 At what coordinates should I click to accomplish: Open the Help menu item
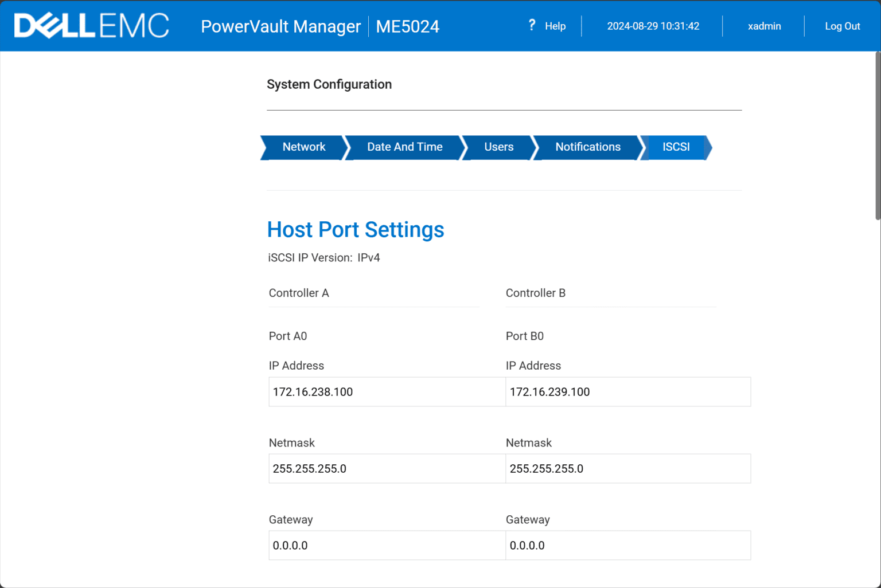click(x=554, y=26)
